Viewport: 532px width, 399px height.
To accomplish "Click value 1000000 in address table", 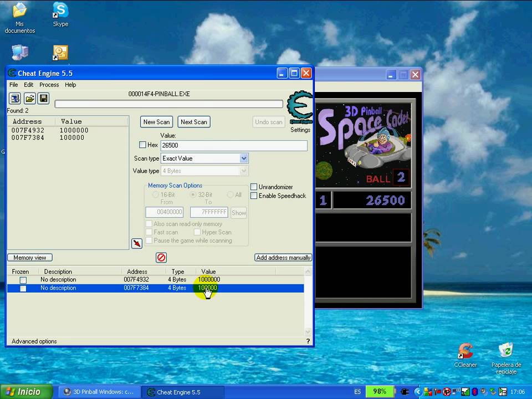I will click(x=209, y=279).
